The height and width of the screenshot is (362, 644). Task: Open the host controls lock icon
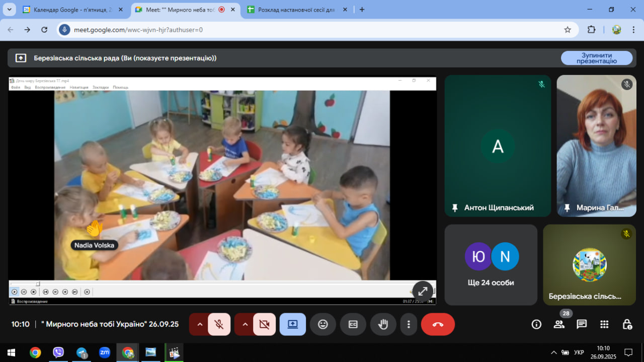coord(627,324)
